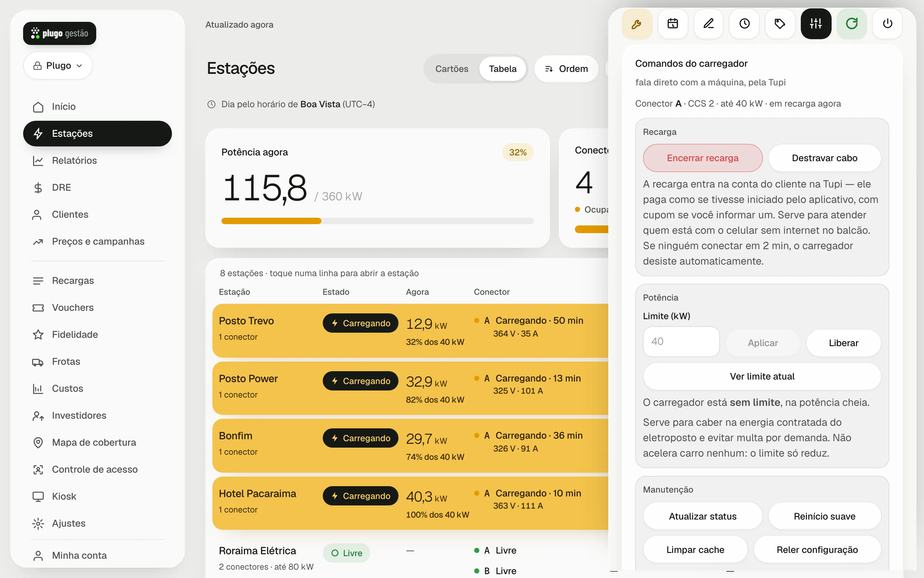Image resolution: width=924 pixels, height=578 pixels.
Task: Open the DRE menu item
Action: [97, 188]
